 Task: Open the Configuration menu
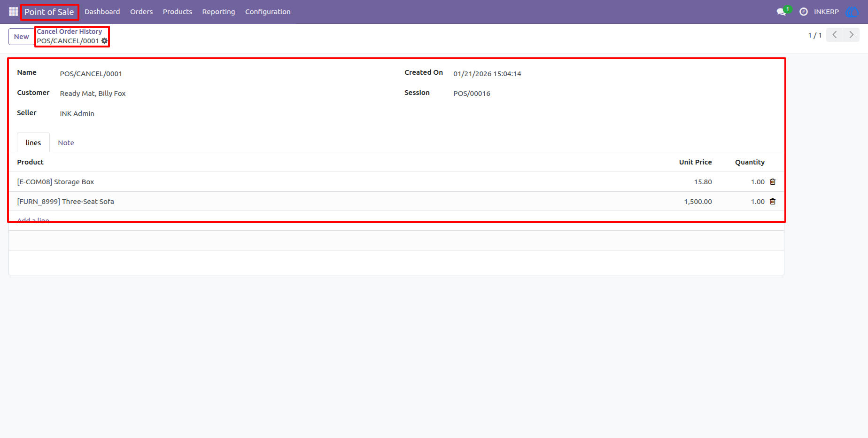[x=268, y=12]
